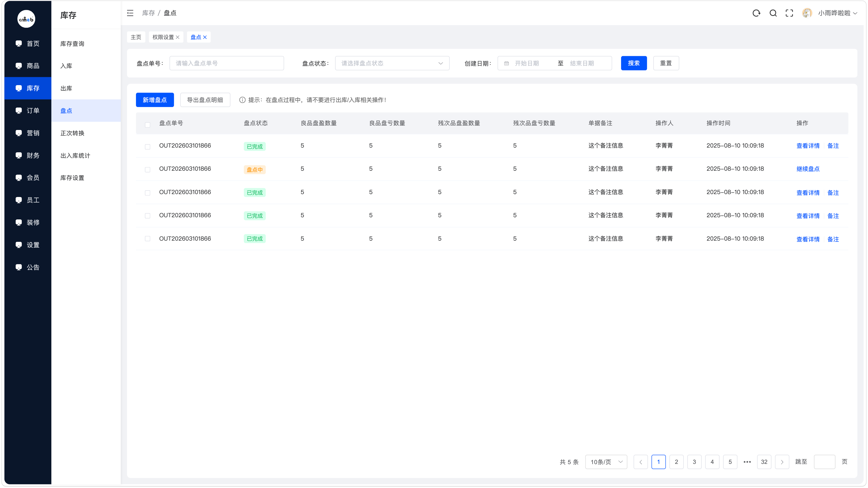Close the 权限设置 tab
The height and width of the screenshot is (488, 868).
[177, 37]
